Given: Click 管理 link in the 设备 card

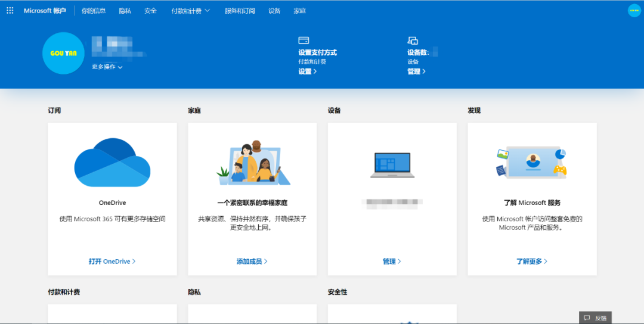Looking at the screenshot, I should click(392, 261).
